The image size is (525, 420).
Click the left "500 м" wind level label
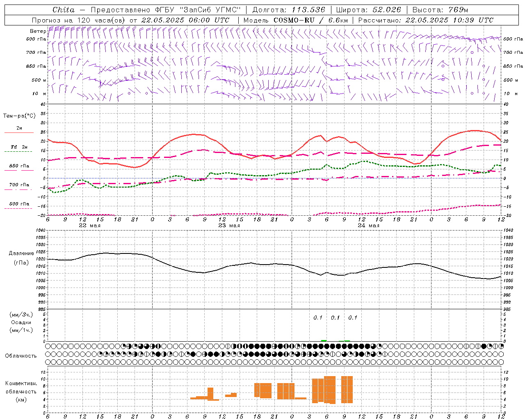[39, 80]
